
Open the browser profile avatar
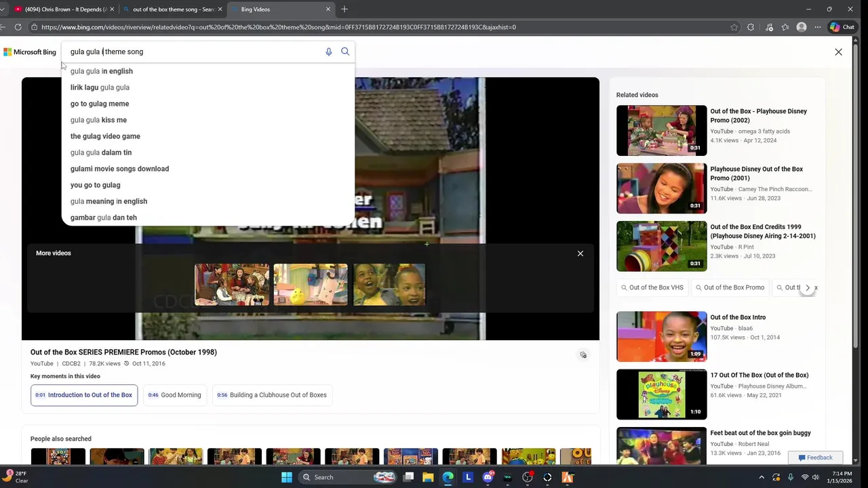802,27
